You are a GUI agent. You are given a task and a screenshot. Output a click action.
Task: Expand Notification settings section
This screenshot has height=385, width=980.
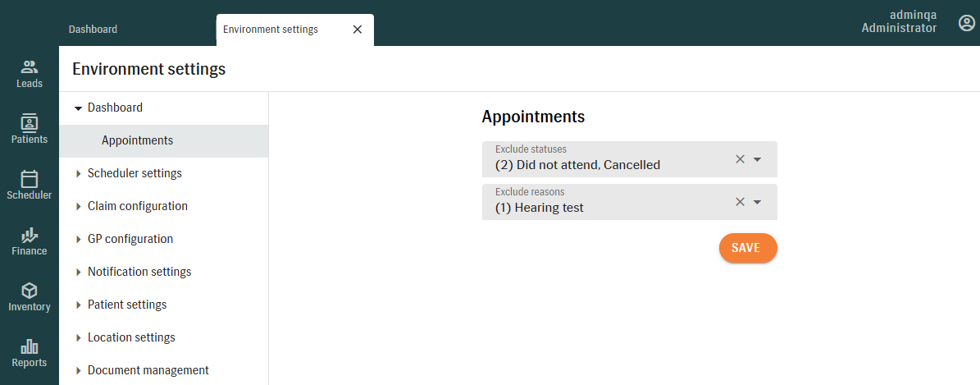[79, 272]
